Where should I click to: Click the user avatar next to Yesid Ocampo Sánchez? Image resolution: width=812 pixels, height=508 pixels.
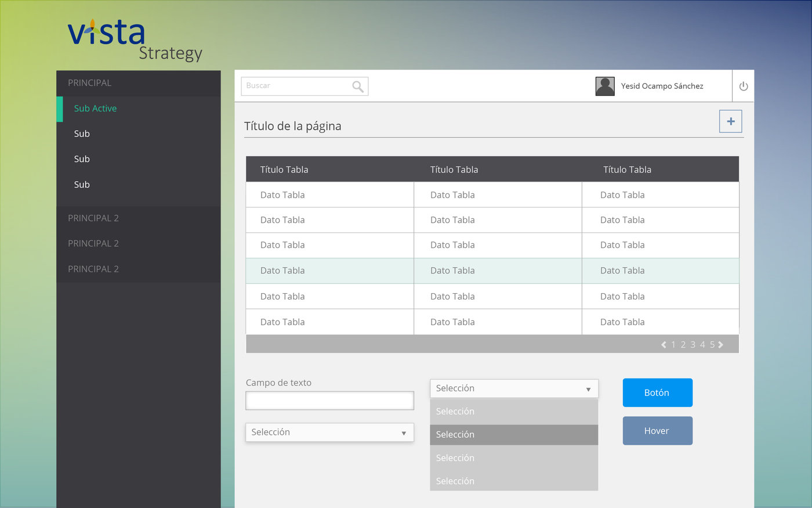[x=604, y=85]
